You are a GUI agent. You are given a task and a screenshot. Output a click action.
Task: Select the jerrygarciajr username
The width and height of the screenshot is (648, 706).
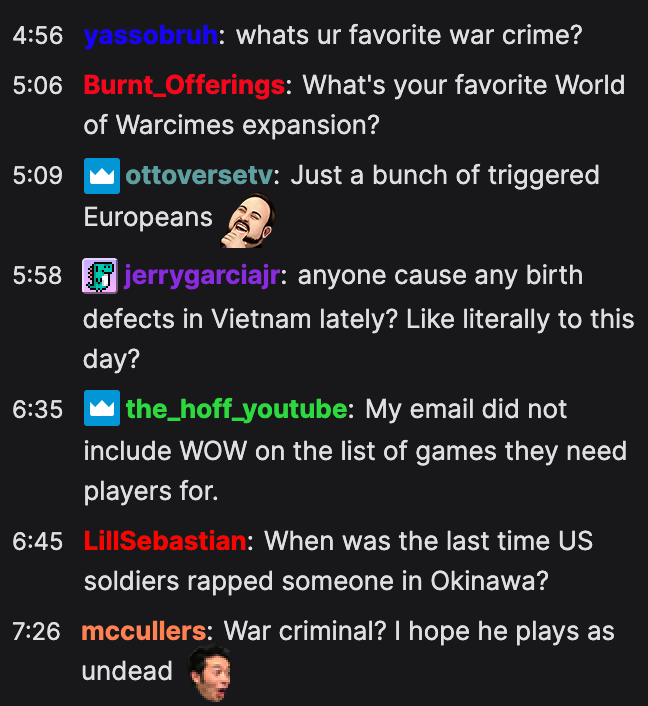[x=202, y=276]
